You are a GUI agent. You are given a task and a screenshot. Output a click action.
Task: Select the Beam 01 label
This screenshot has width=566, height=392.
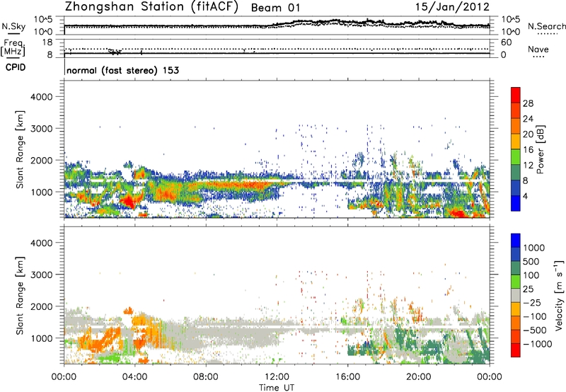coord(275,8)
